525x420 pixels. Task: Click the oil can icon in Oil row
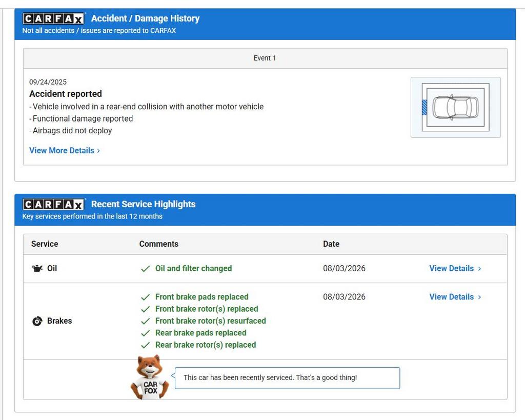(37, 268)
